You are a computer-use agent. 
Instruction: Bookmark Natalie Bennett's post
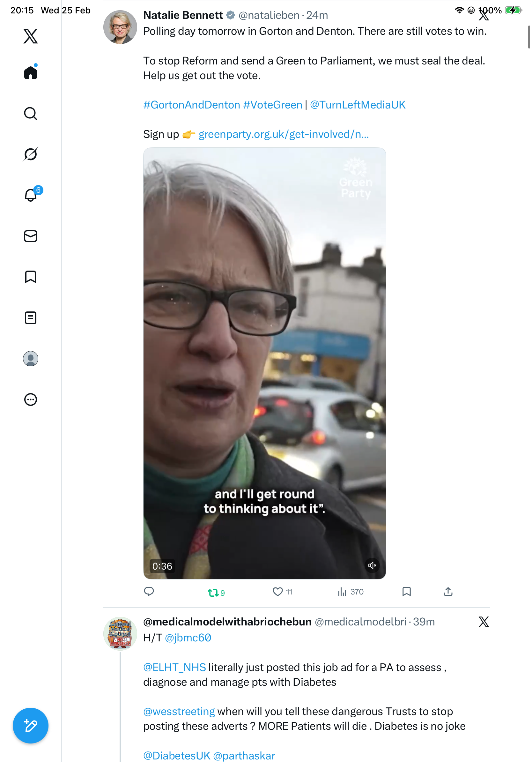(x=406, y=591)
